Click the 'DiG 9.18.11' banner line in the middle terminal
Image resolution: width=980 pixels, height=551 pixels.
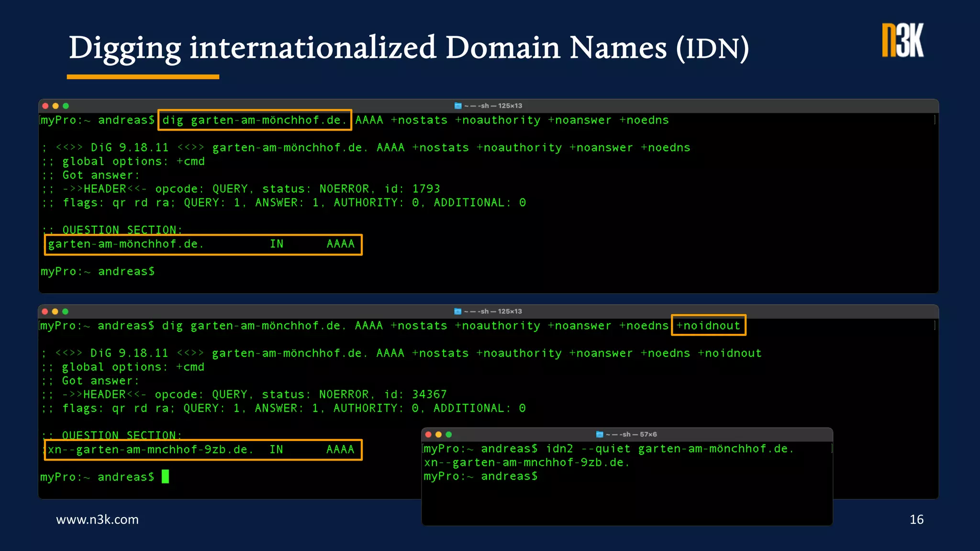pyautogui.click(x=401, y=353)
